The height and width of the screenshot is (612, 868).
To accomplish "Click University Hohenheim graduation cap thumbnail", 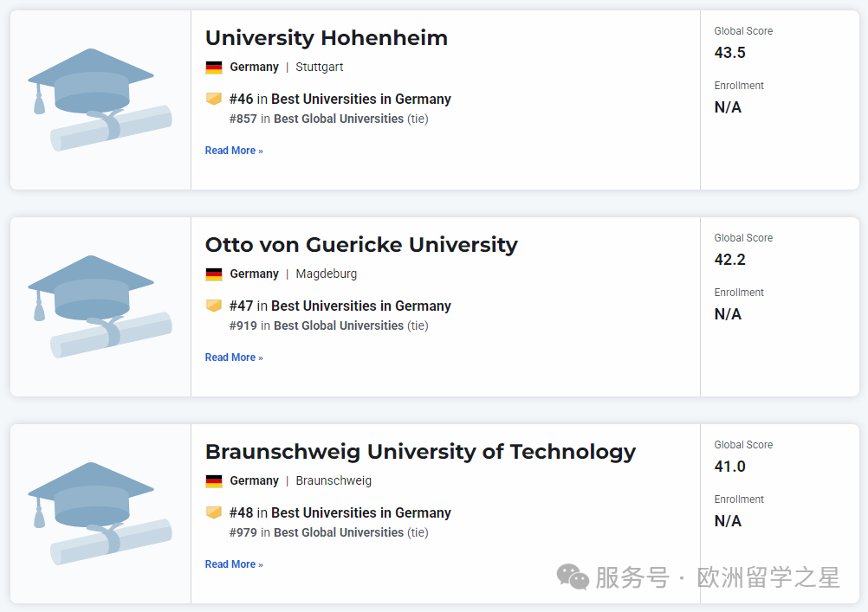I will pos(100,100).
